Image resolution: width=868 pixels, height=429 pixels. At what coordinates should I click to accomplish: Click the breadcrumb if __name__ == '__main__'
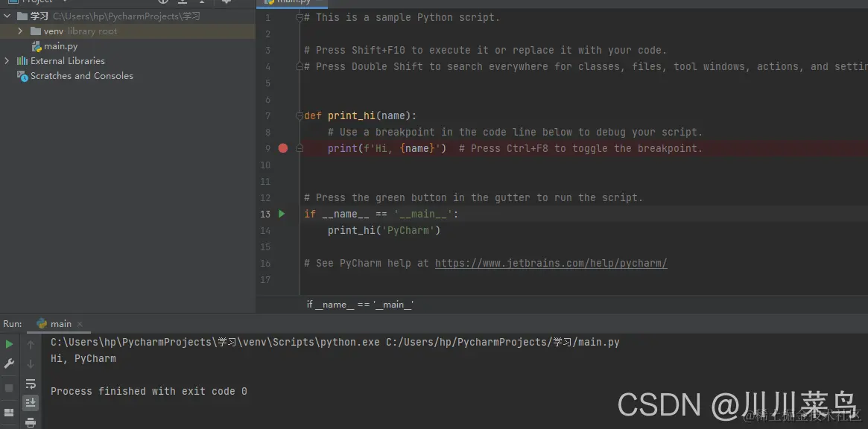click(361, 305)
